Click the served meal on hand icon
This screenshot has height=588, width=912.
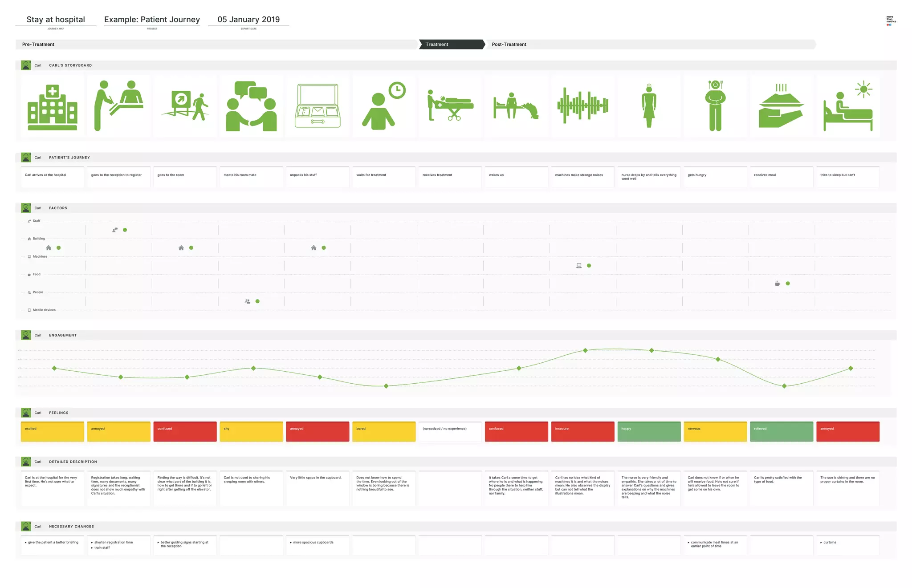782,106
